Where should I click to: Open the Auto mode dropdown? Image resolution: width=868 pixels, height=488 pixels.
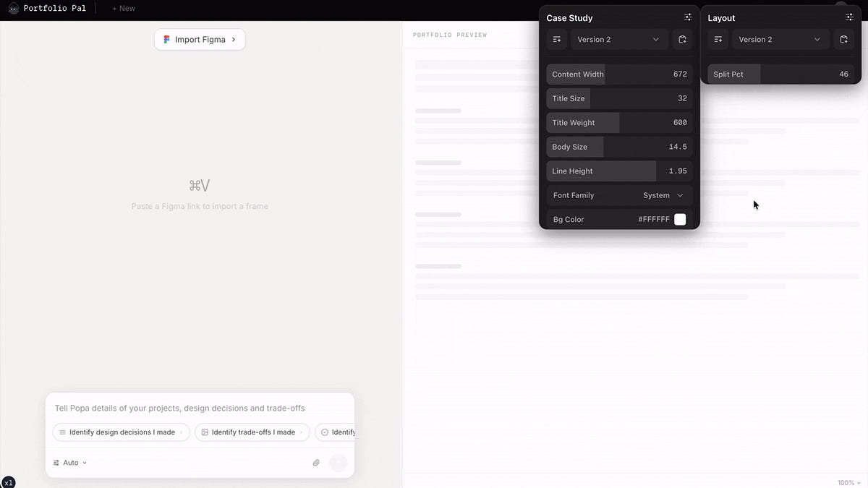[70, 463]
